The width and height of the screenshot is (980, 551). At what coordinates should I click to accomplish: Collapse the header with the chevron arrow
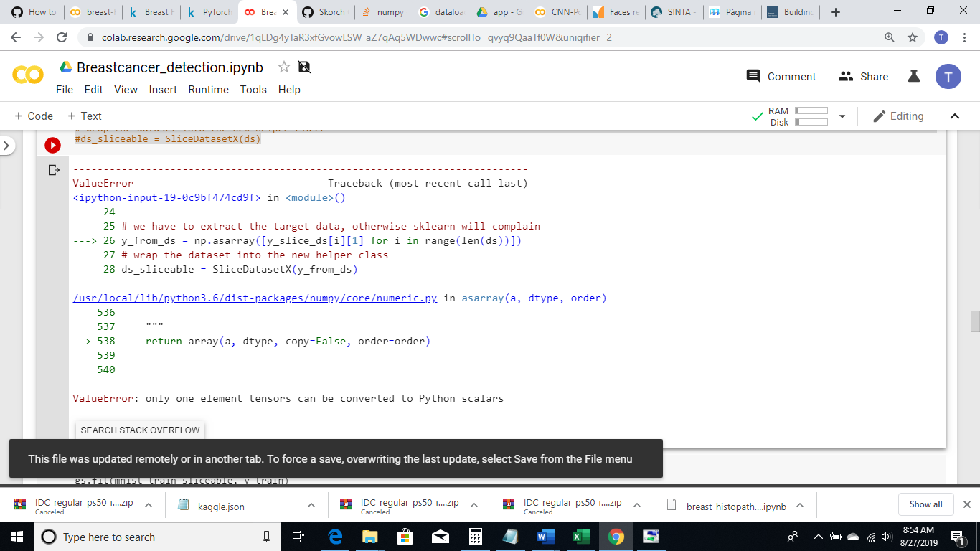click(x=954, y=116)
